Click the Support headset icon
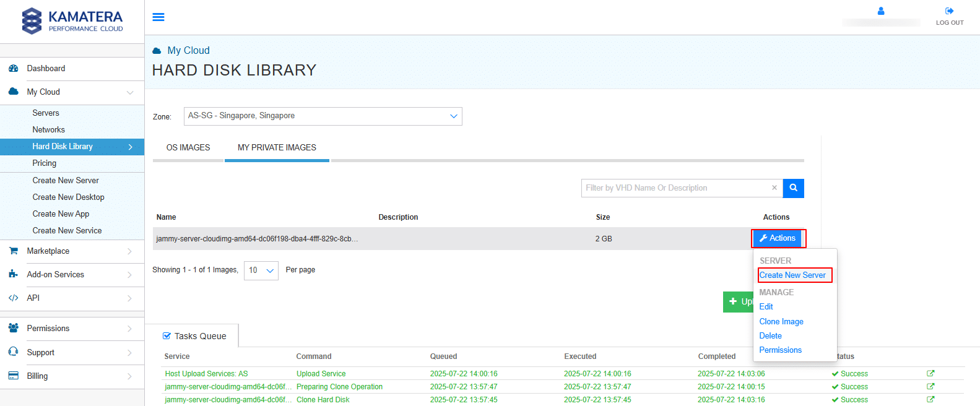Viewport: 980px width, 406px height. coord(14,352)
